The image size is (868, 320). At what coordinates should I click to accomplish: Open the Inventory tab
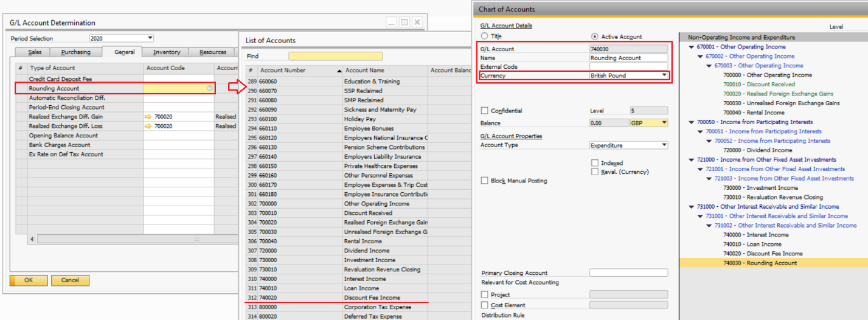pyautogui.click(x=166, y=53)
